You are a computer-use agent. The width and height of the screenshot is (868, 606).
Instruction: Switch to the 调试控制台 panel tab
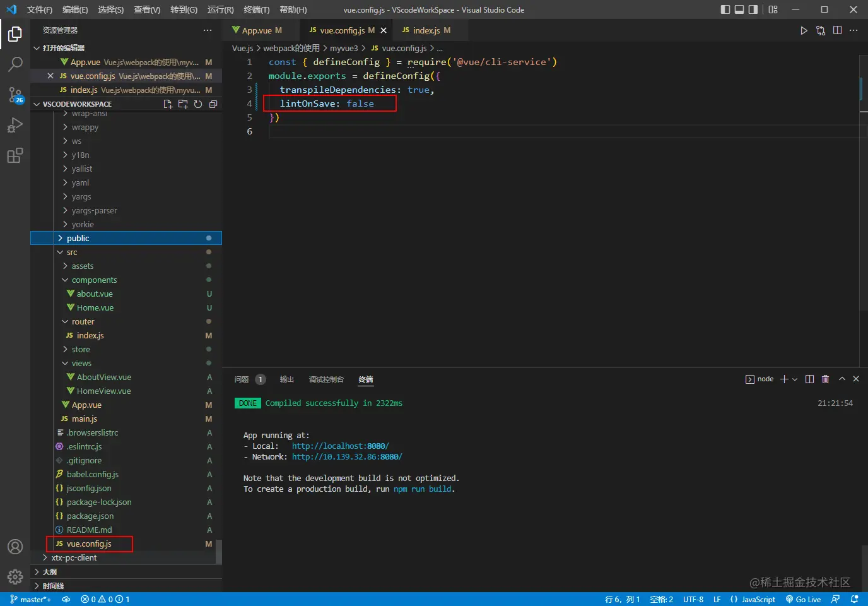click(326, 379)
